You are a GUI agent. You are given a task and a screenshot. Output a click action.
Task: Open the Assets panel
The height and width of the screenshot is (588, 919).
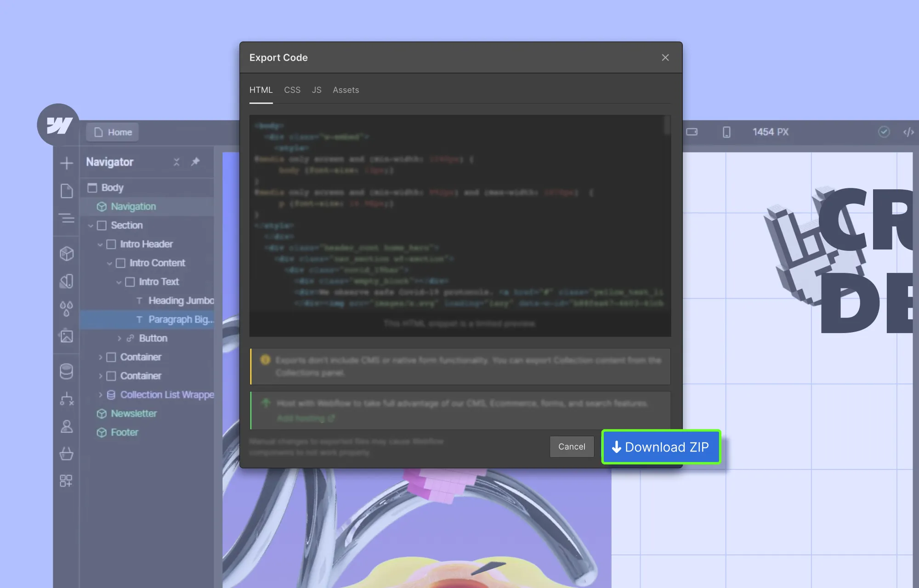pos(67,336)
